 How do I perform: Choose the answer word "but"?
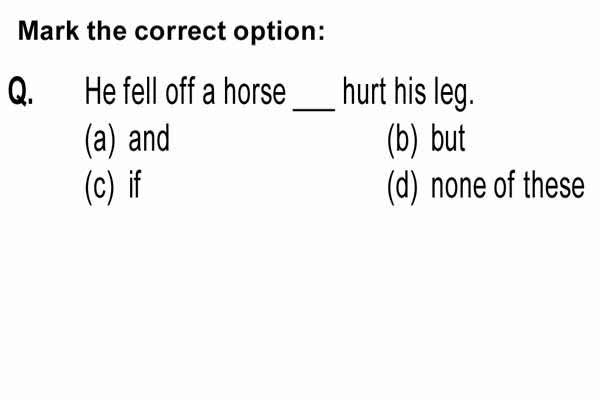click(448, 139)
